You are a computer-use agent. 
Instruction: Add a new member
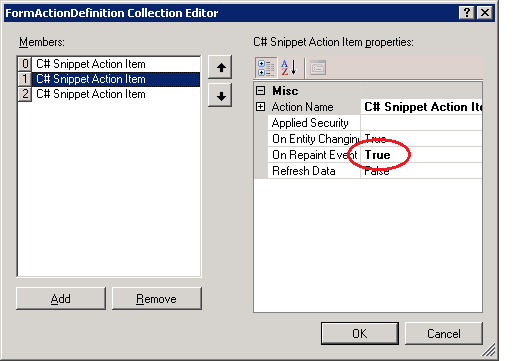pos(61,299)
